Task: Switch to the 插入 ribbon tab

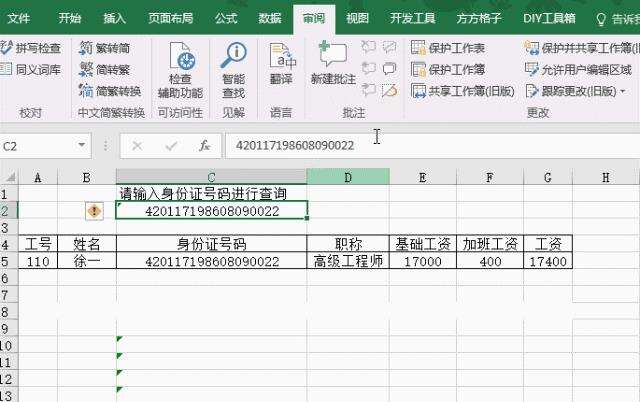Action: click(x=114, y=18)
